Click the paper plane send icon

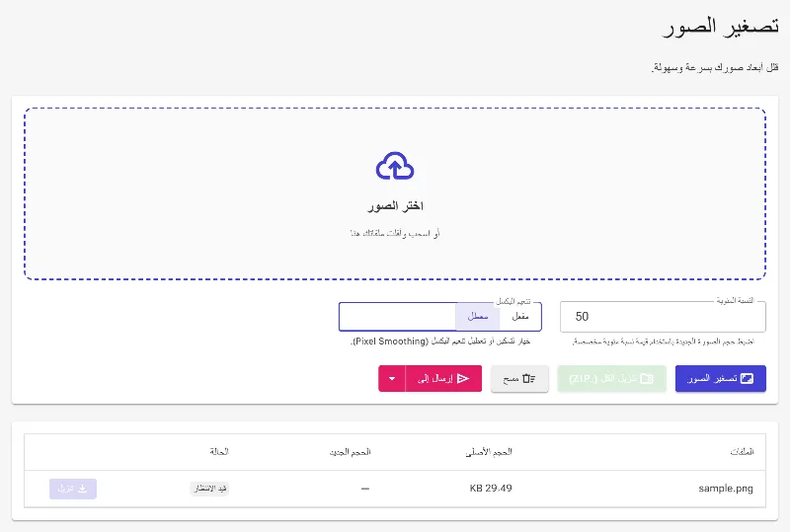(x=463, y=378)
